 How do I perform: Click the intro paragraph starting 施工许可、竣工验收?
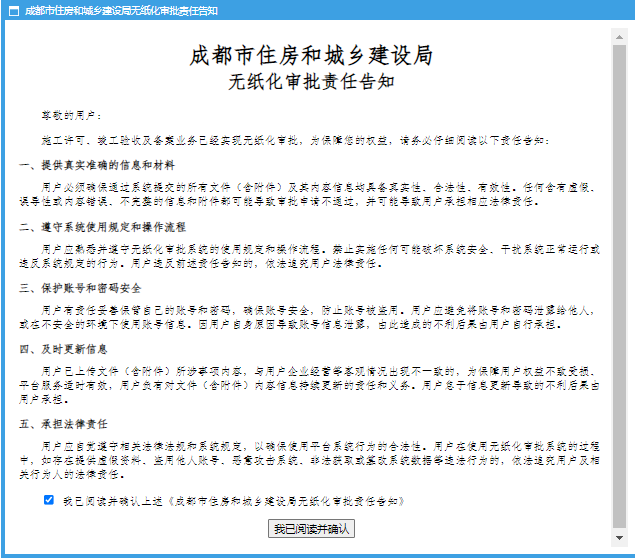click(296, 141)
